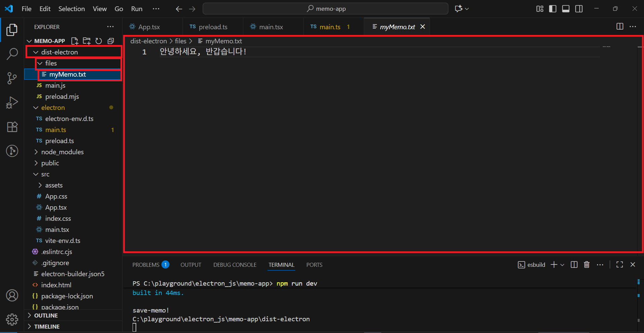Collapse all folders in Explorer
The image size is (644, 333).
click(111, 41)
